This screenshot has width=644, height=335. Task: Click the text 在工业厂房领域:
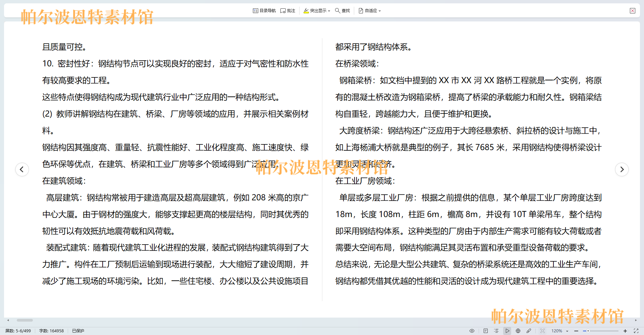[365, 181]
